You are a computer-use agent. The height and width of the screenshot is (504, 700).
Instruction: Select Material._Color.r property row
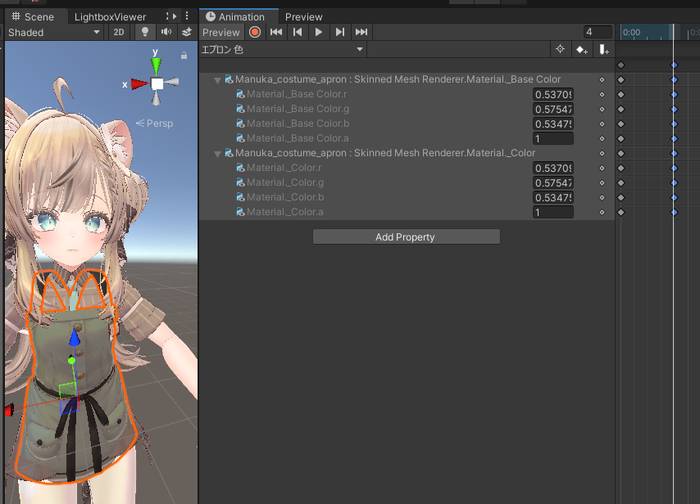pyautogui.click(x=406, y=168)
